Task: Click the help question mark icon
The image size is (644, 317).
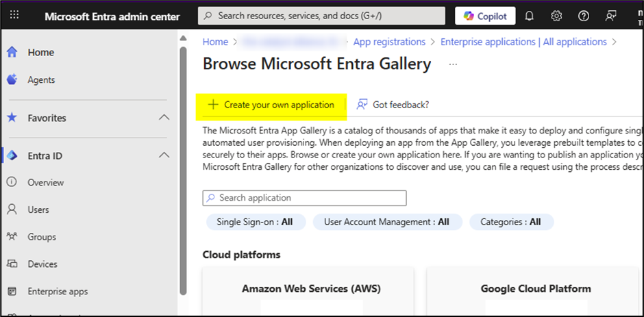Action: tap(583, 16)
